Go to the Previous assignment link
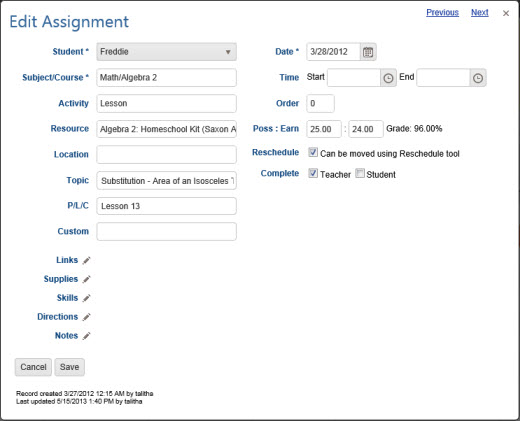The height and width of the screenshot is (421, 520). click(442, 13)
